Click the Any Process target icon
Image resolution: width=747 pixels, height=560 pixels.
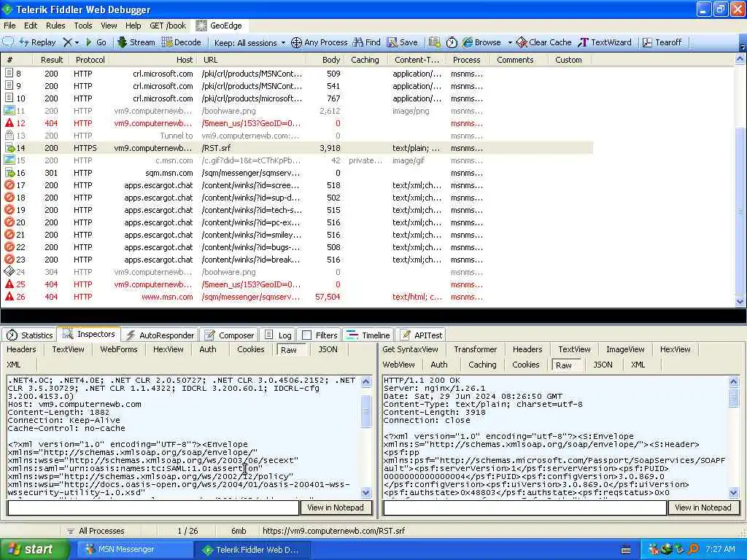point(296,43)
